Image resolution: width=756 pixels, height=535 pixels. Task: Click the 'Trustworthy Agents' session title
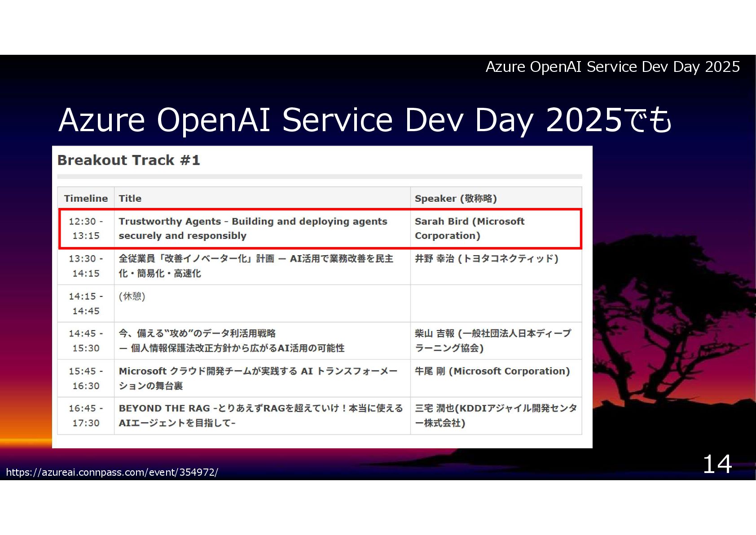pos(253,229)
